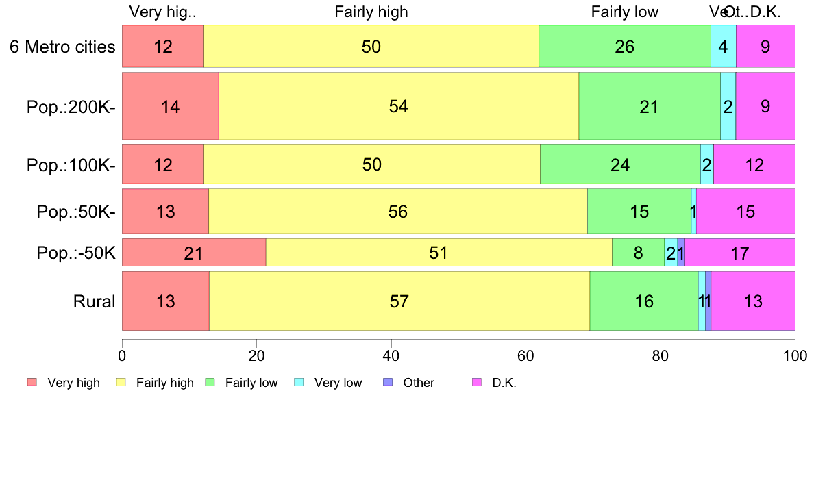Click the D.K. magenta legend swatch
Screen dimensions: 814x504
coord(477,383)
